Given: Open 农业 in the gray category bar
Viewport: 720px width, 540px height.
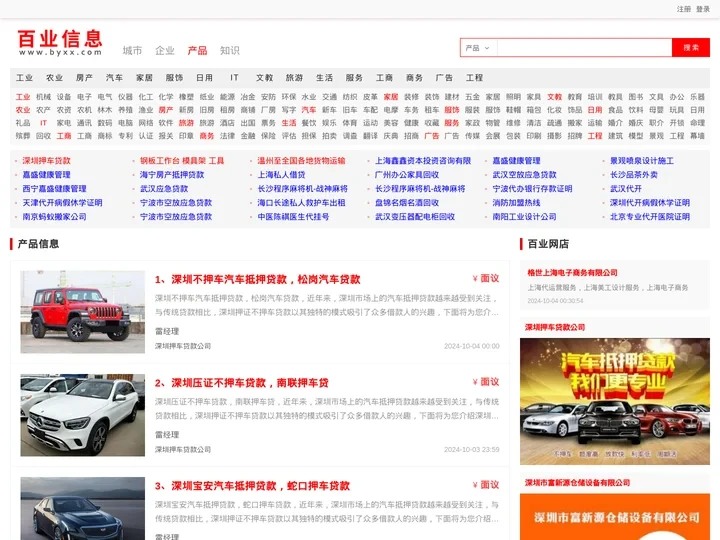Looking at the screenshot, I should tap(54, 78).
